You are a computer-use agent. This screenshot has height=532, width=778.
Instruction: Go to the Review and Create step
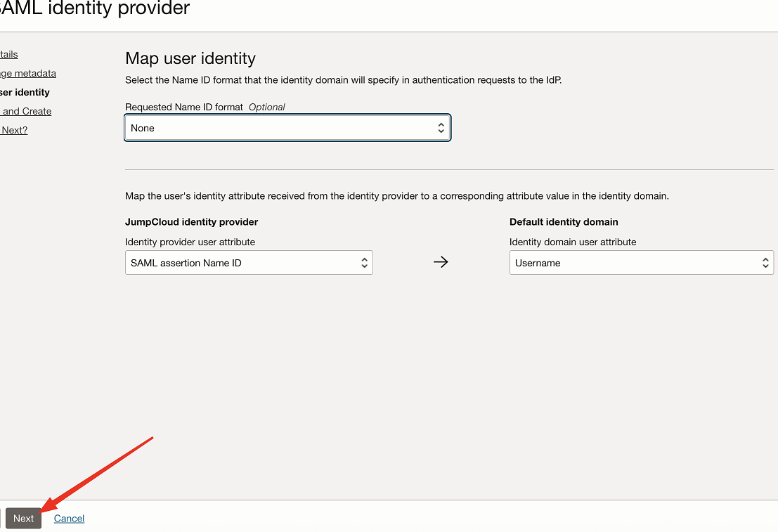tap(26, 111)
